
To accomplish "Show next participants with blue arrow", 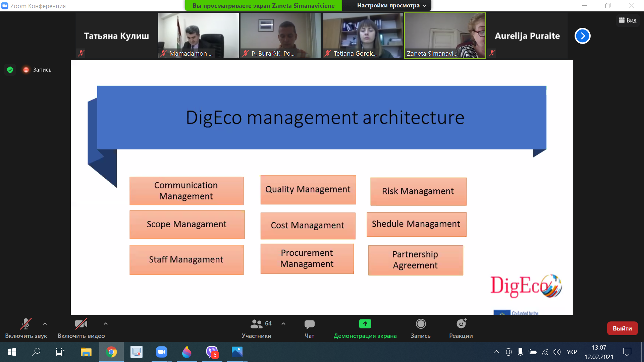I will coord(582,36).
